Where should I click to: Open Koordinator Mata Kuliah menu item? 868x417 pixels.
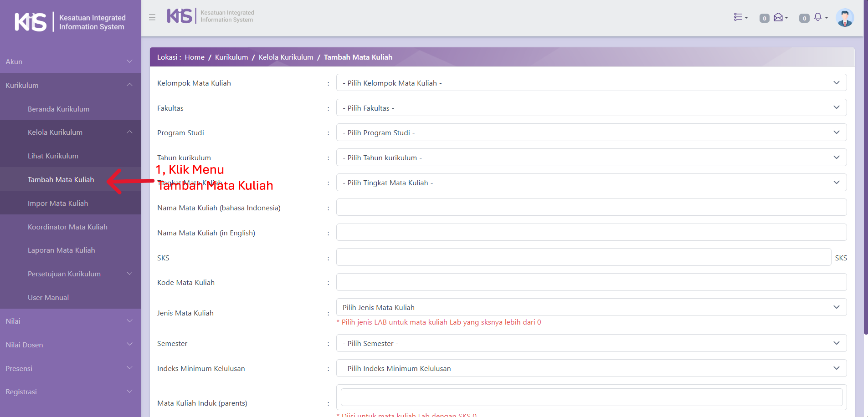67,227
